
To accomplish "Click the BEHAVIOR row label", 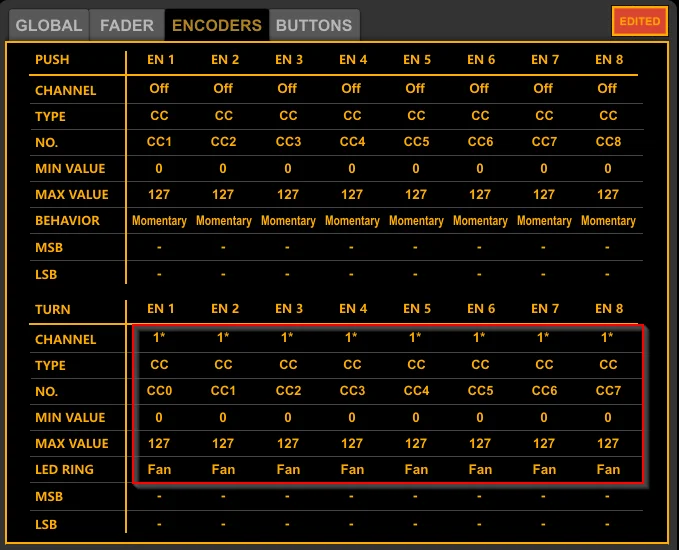I will pyautogui.click(x=67, y=220).
